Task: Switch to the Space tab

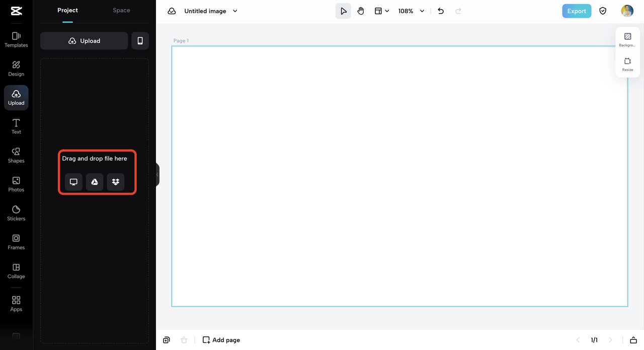Action: click(x=121, y=11)
